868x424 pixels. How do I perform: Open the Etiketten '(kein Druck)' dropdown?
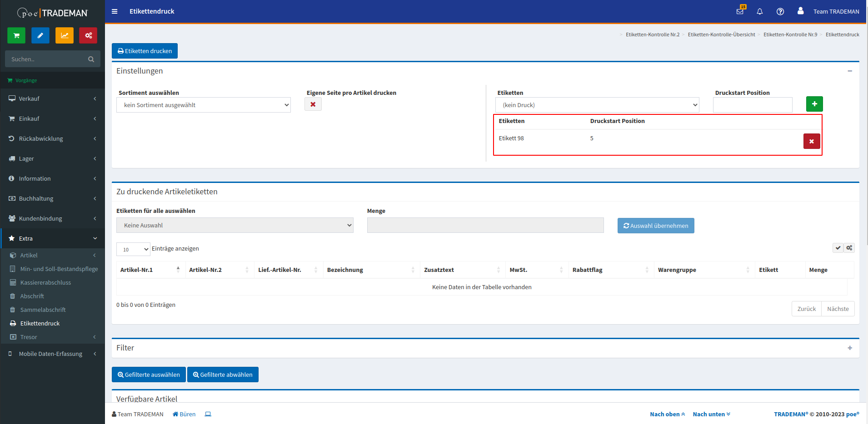(x=597, y=105)
